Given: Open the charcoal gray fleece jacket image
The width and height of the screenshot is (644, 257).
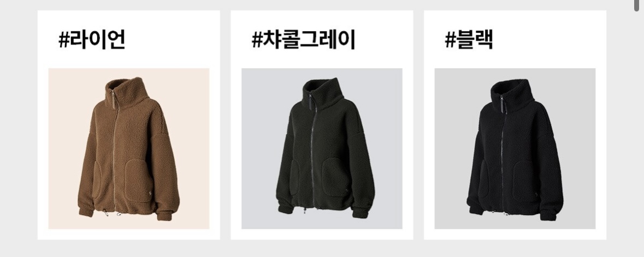Looking at the screenshot, I should [322, 148].
